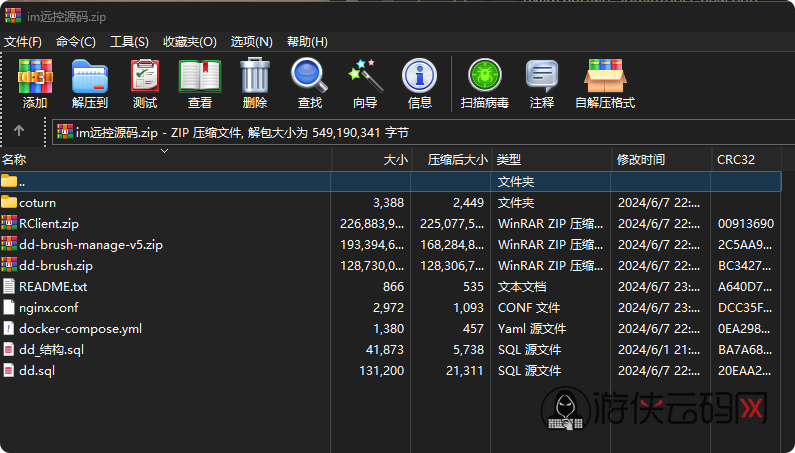
Task: Open the 查看 (View) book icon
Action: [x=200, y=83]
